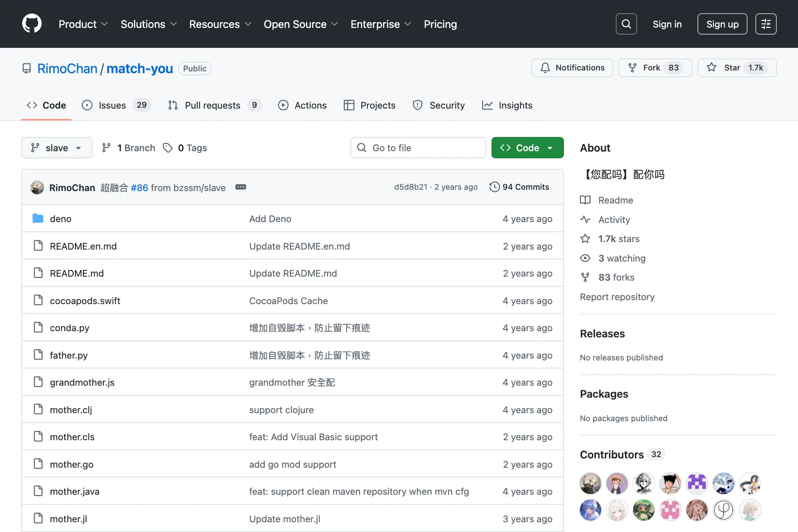
Task: View the 94 Commits history
Action: coord(519,187)
